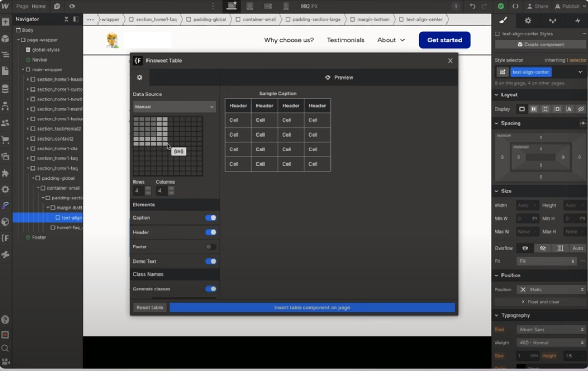
Task: Toggle canvas preview eye in top bar
Action: 72,7
